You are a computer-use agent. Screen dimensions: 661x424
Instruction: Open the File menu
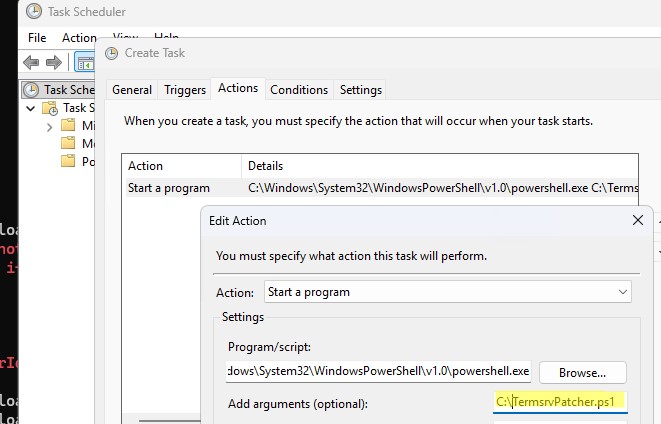[x=36, y=37]
